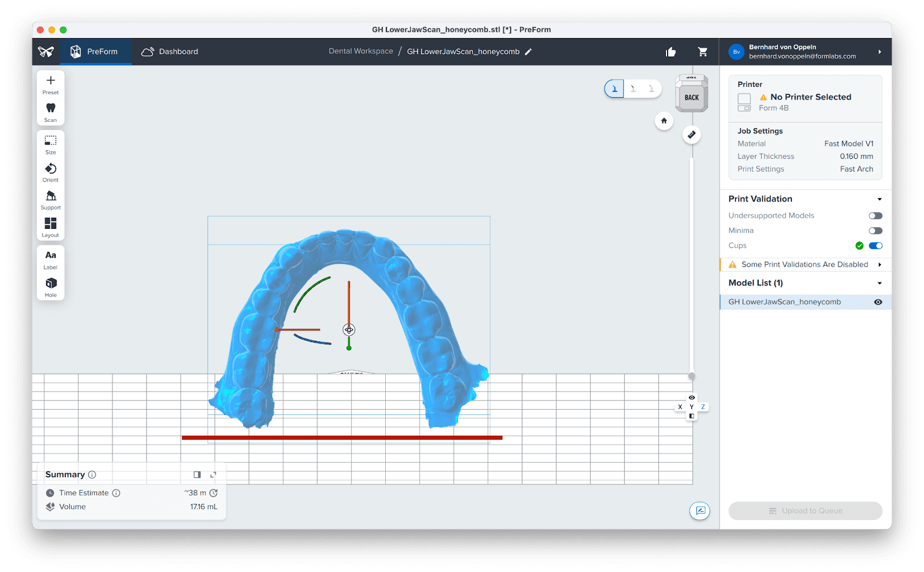Collapse the Model List section
The image size is (924, 572).
pos(880,283)
